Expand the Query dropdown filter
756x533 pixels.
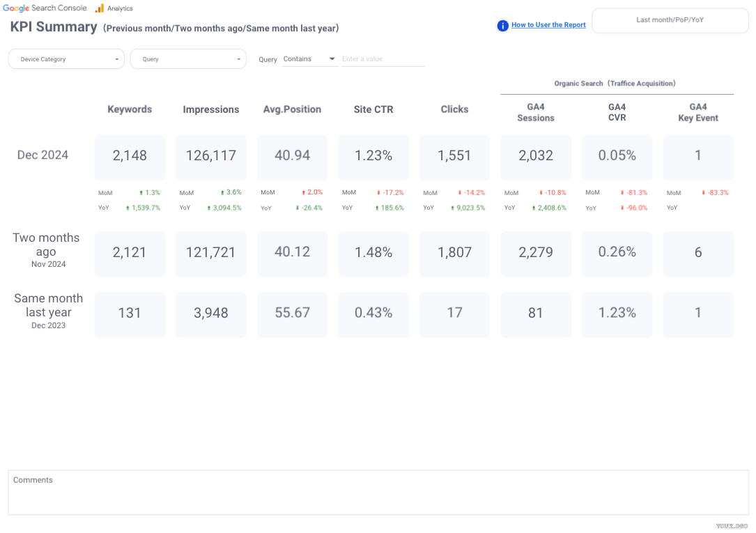(x=188, y=59)
